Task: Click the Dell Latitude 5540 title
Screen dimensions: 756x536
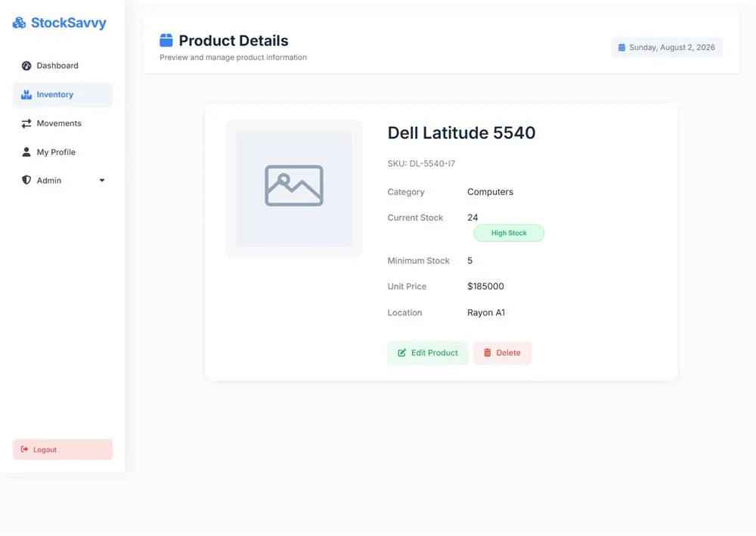Action: [461, 132]
